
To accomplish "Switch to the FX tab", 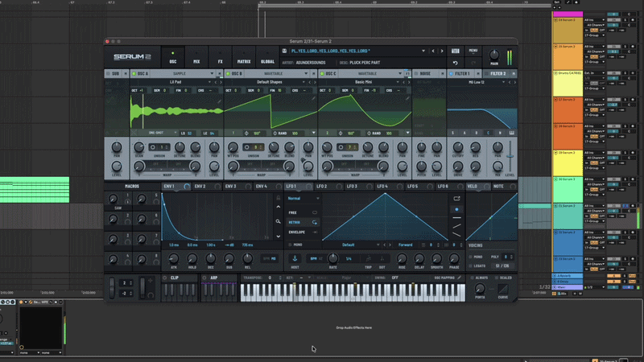I will (x=220, y=57).
